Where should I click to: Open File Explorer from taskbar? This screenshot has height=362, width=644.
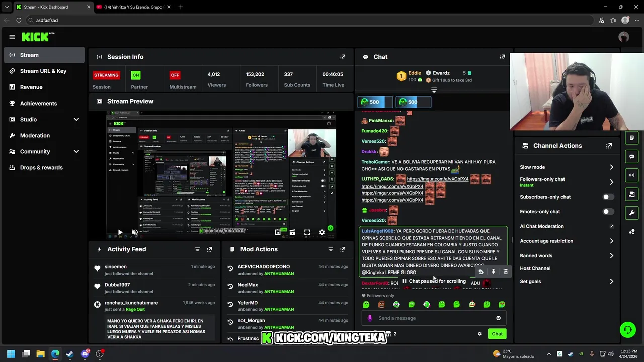[41, 354]
